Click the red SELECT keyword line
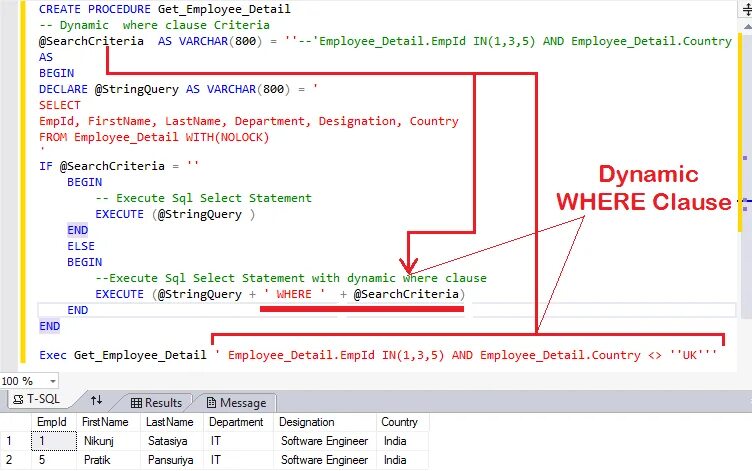Image resolution: width=752 pixels, height=471 pixels. tap(59, 105)
